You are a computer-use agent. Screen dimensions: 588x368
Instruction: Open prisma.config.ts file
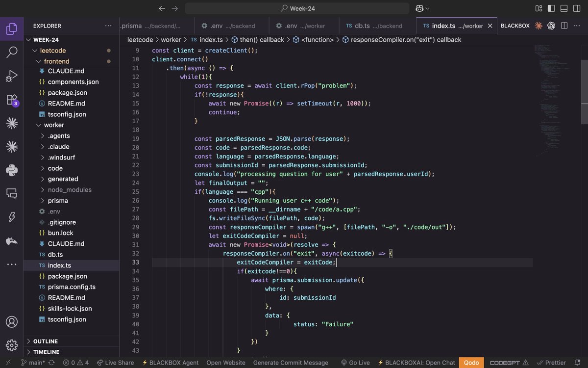click(72, 287)
